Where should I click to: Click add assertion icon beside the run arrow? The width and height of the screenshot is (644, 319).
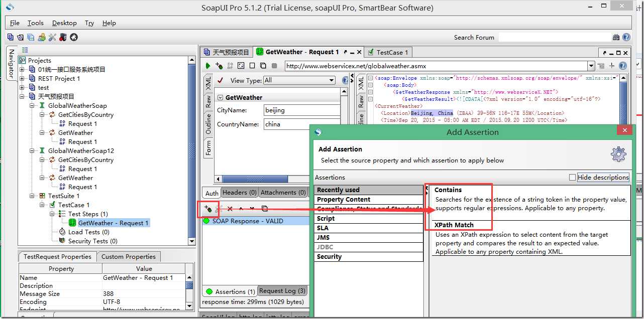[x=219, y=66]
